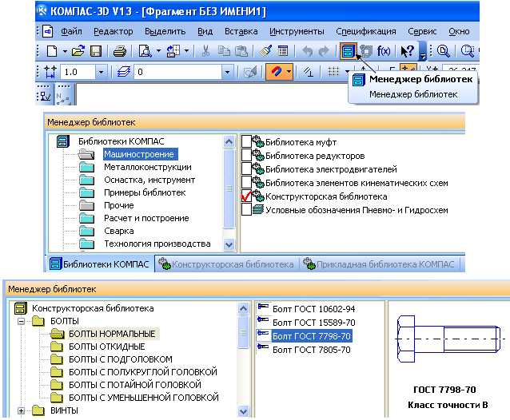Open new-document type dropdown arrow
The height and width of the screenshot is (420, 510).
pyautogui.click(x=65, y=51)
